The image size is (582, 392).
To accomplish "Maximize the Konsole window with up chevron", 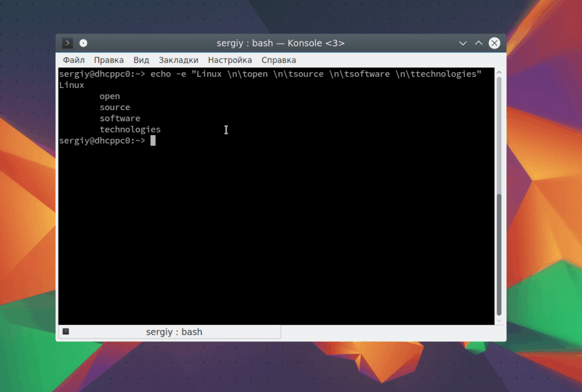I will click(479, 43).
